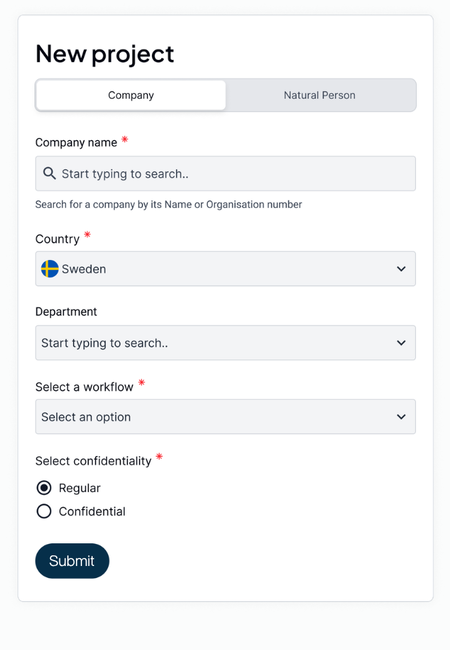Click the Department chevron arrow
The height and width of the screenshot is (650, 450).
point(401,343)
